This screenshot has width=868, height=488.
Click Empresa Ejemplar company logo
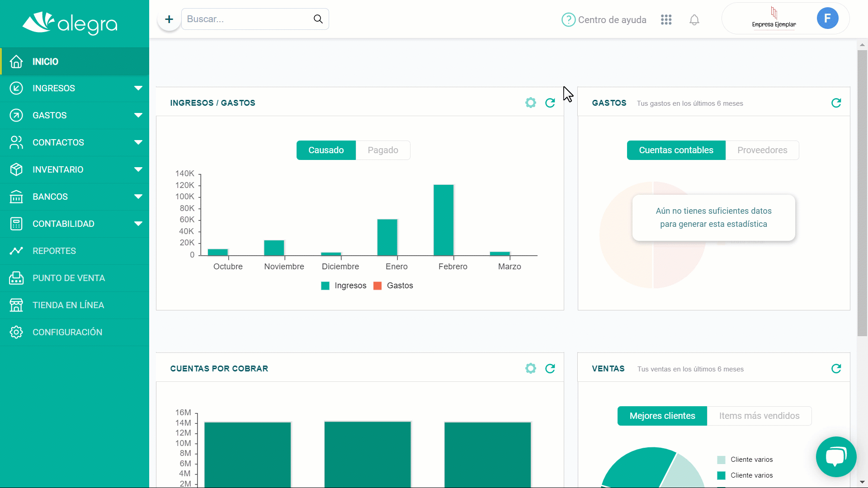[774, 17]
